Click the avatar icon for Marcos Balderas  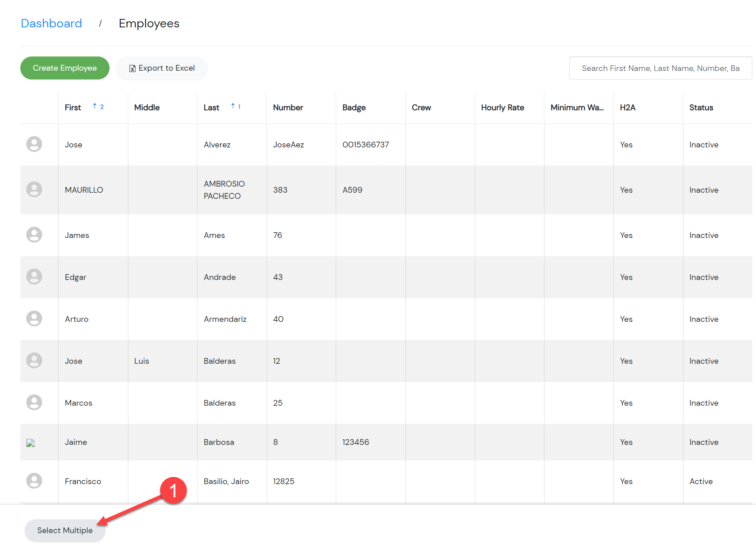point(34,403)
